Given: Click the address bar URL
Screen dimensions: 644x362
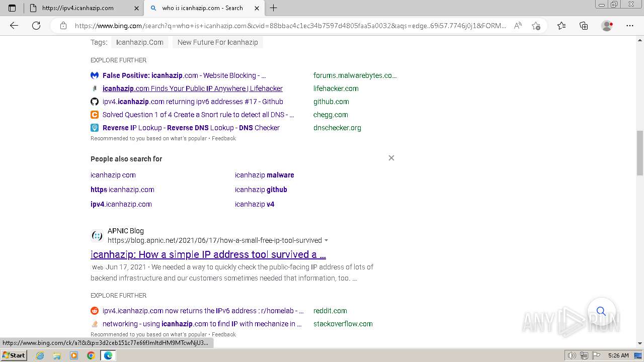Looking at the screenshot, I should [290, 26].
